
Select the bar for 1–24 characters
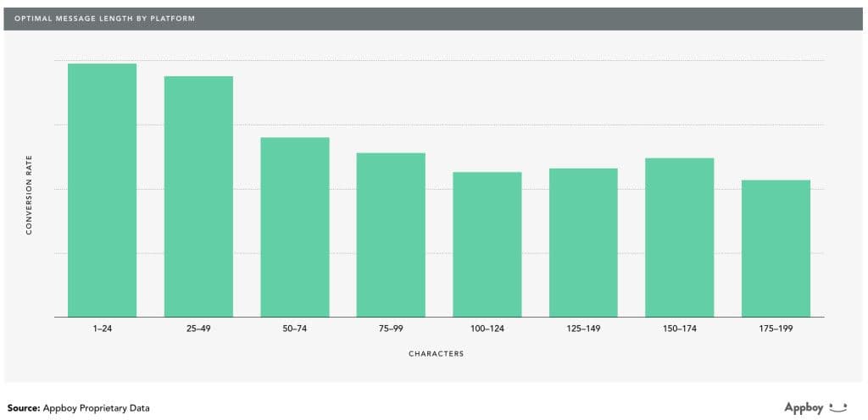coord(102,191)
